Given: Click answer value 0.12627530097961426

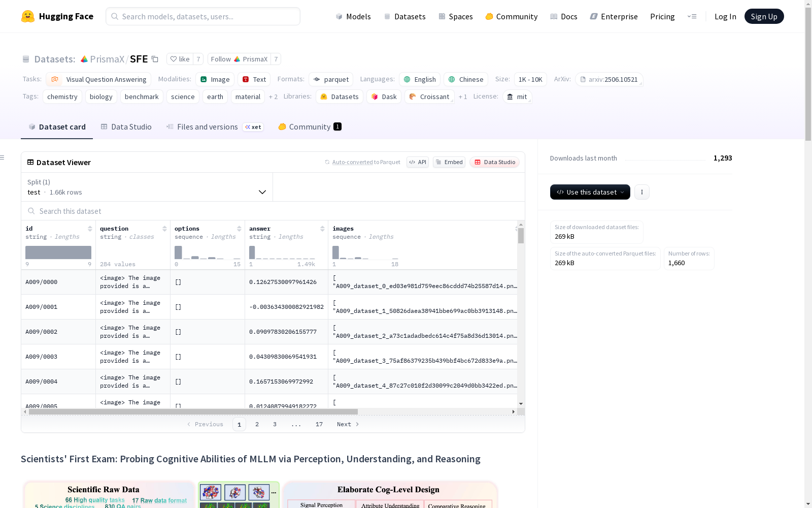Looking at the screenshot, I should coord(283,282).
